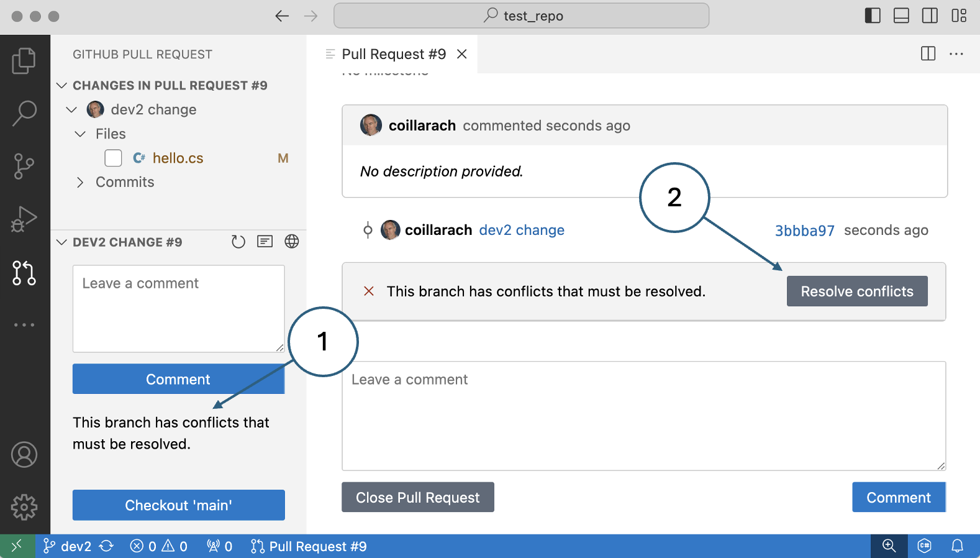Split the editor to the right
The width and height of the screenshot is (980, 558).
(x=928, y=54)
